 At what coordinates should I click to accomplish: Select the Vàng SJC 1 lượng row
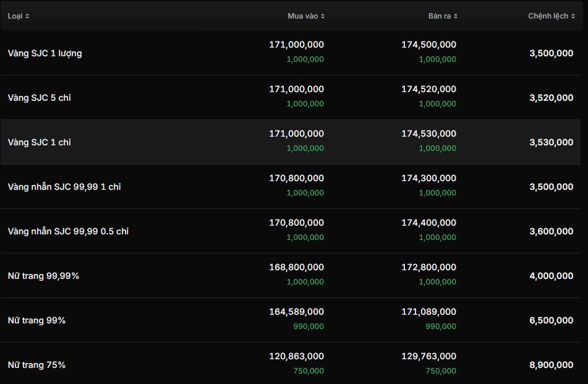[x=45, y=53]
